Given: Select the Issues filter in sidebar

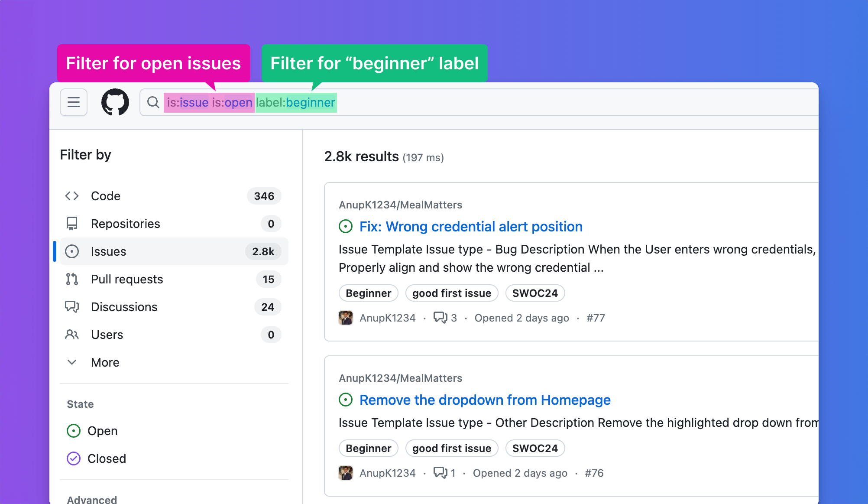Looking at the screenshot, I should (108, 251).
